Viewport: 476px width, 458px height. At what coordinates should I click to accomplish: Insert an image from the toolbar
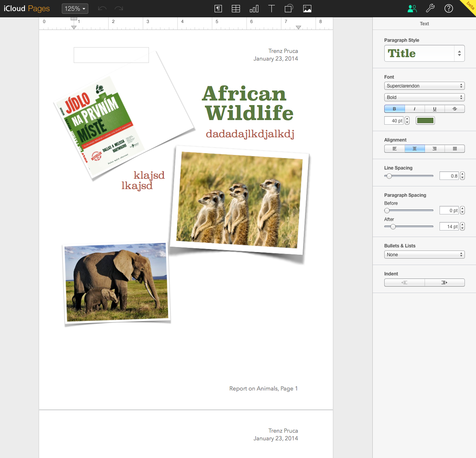pyautogui.click(x=307, y=8)
